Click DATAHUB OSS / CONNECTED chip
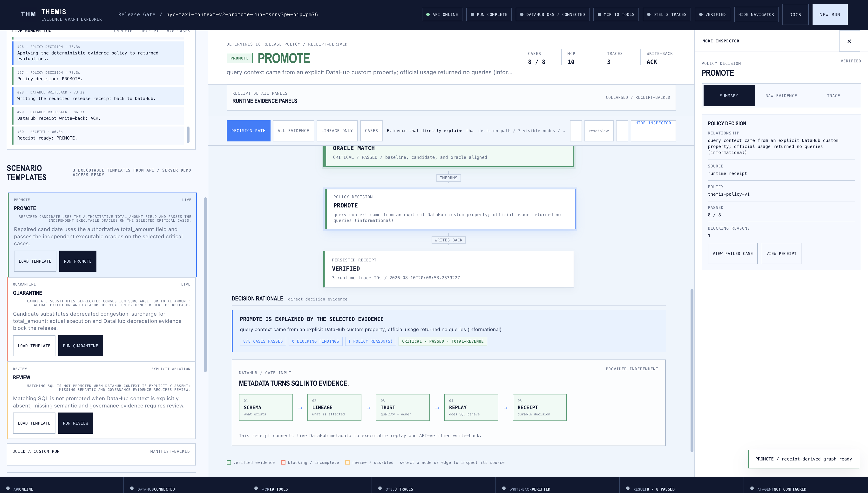Viewport: 868px width, 493px height. (x=552, y=14)
